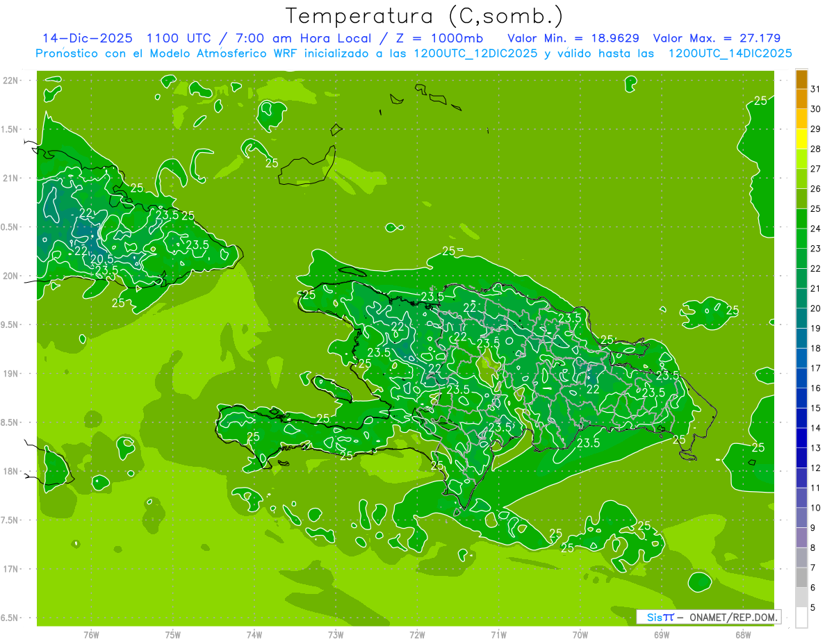
Task: Click the 'Valor Min. = 18.9629' value
Action: [573, 38]
